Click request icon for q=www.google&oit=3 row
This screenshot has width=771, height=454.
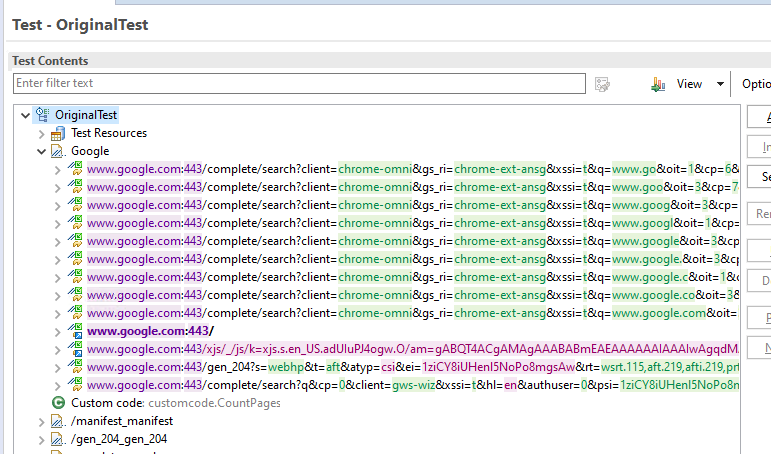coord(75,241)
